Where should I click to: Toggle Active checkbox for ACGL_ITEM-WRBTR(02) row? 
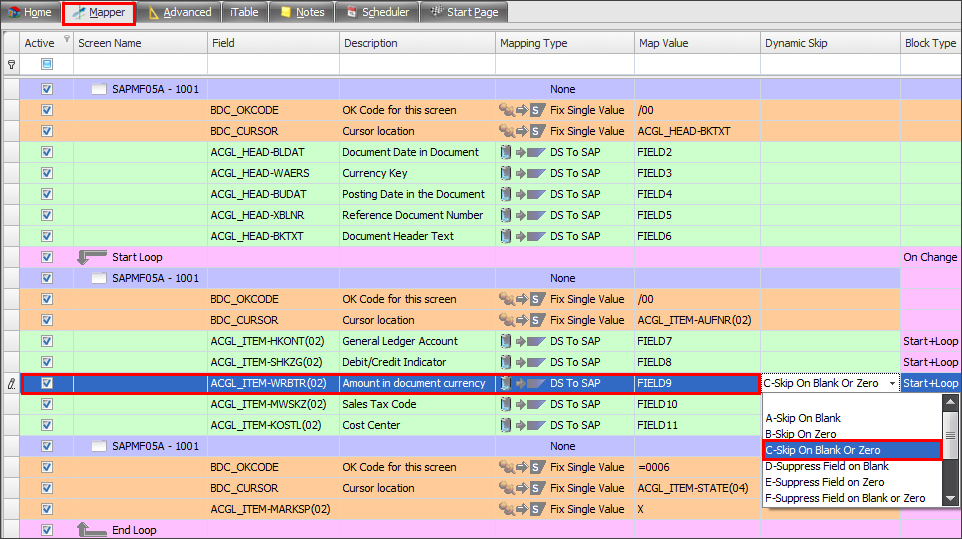click(47, 383)
